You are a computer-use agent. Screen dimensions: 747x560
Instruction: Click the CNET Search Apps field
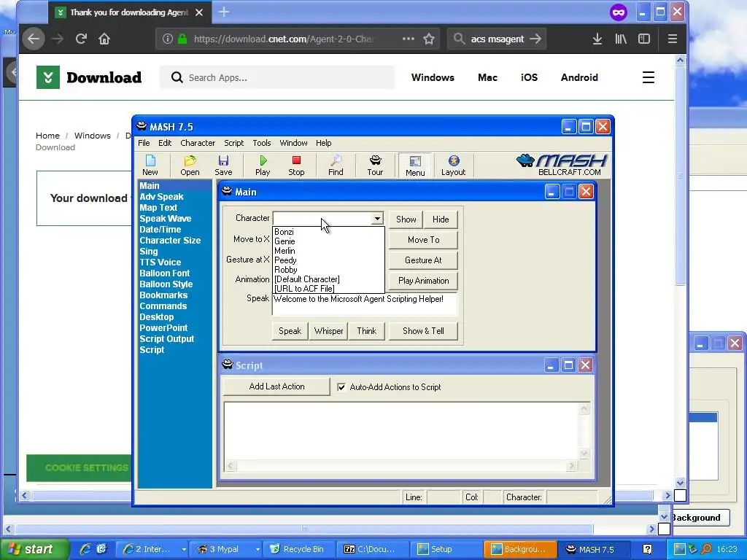[276, 77]
